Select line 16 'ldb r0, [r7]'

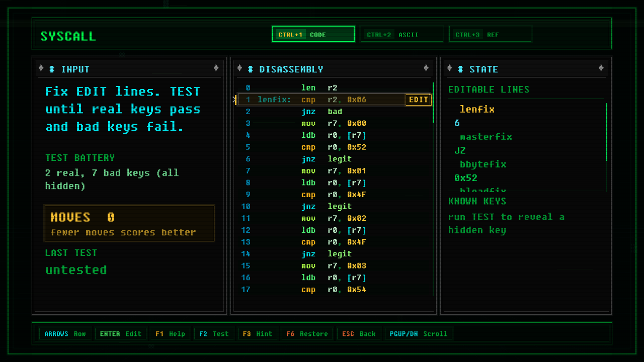[x=335, y=278]
